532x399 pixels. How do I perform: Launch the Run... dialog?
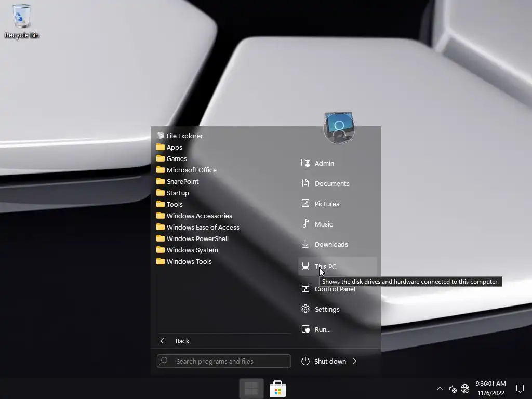point(338,329)
